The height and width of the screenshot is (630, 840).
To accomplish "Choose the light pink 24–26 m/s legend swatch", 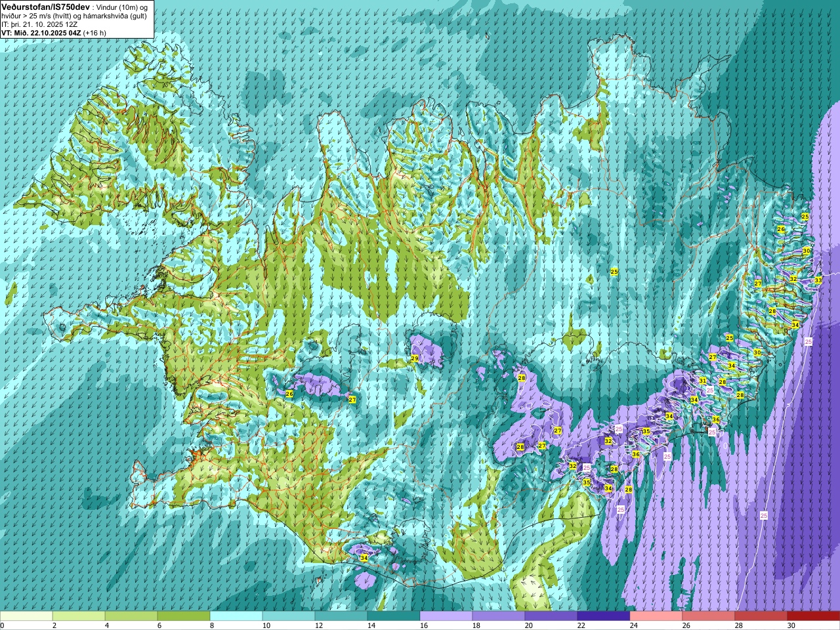I will [x=656, y=616].
